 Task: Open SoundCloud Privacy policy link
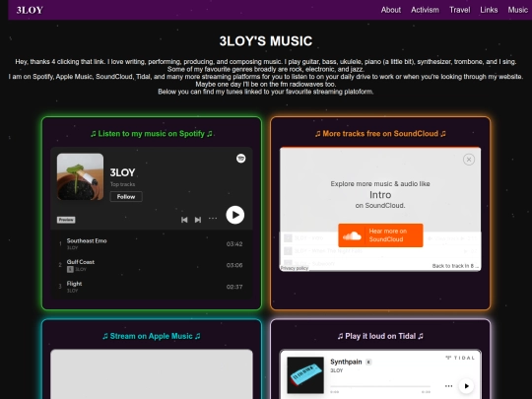tap(295, 268)
